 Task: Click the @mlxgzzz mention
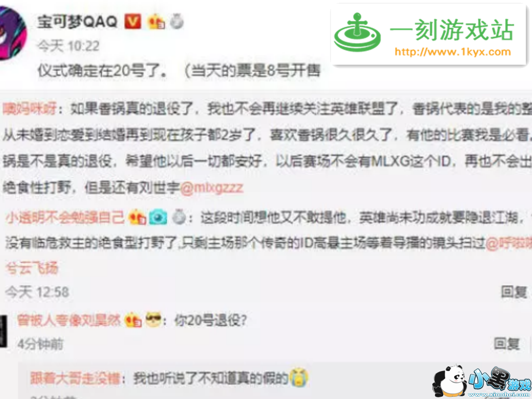pos(211,188)
